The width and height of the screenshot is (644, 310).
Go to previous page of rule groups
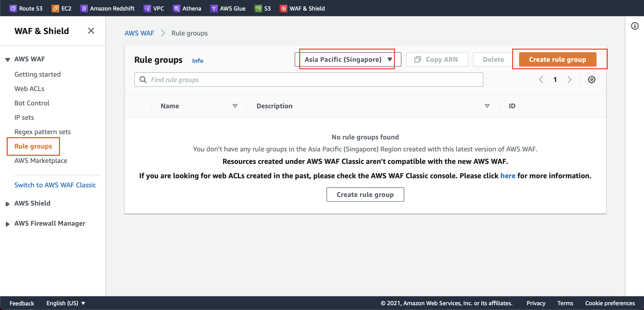click(541, 80)
